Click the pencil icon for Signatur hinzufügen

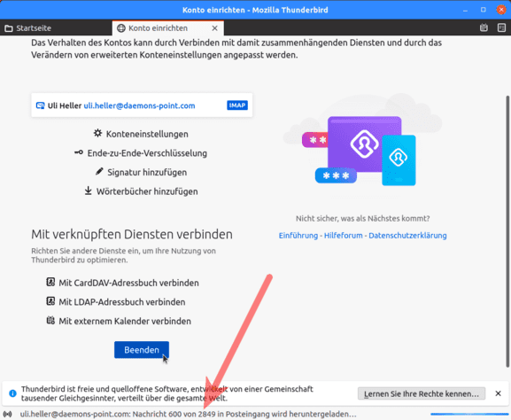[x=99, y=172]
